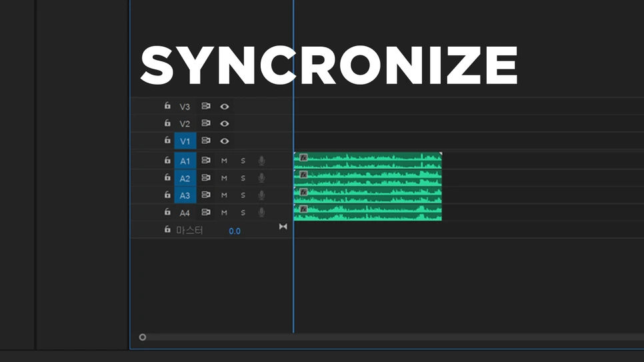Toggle sync lock on track A3
This screenshot has height=362, width=644.
coord(206,195)
